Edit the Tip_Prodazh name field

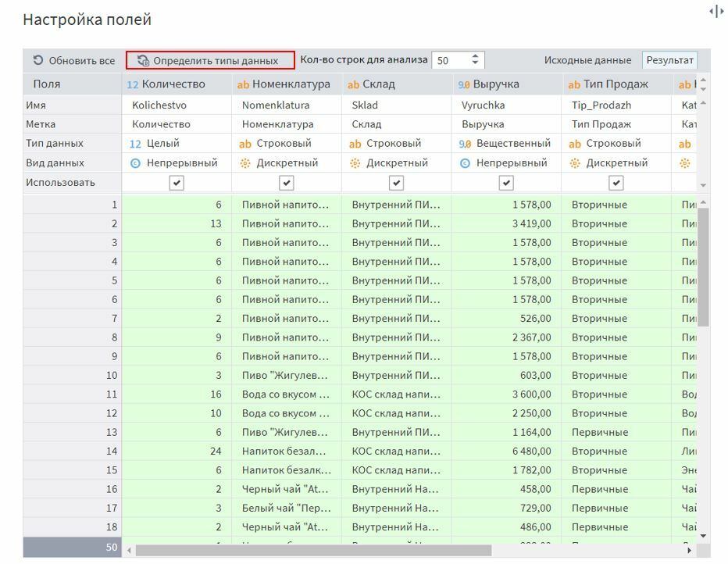pos(616,105)
